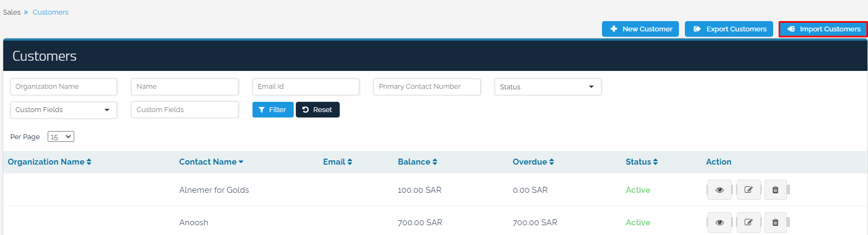This screenshot has height=235, width=868.
Task: Apply filters with the Filter button
Action: tap(273, 110)
